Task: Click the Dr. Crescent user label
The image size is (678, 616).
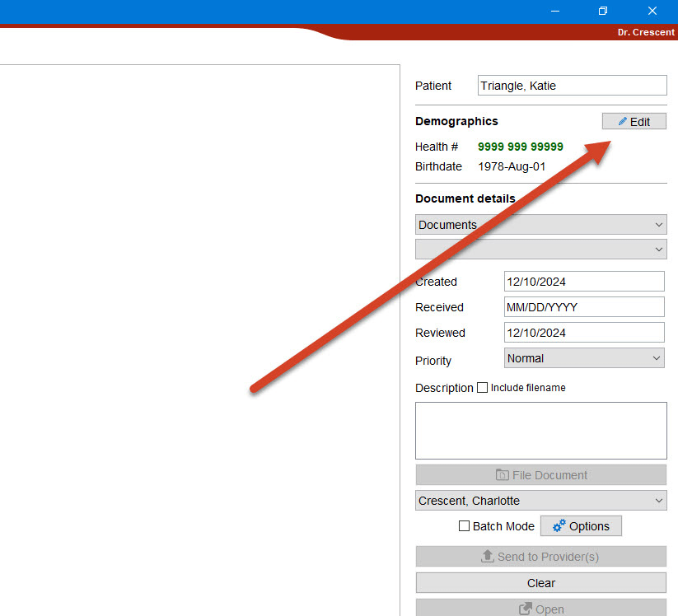Action: click(644, 33)
